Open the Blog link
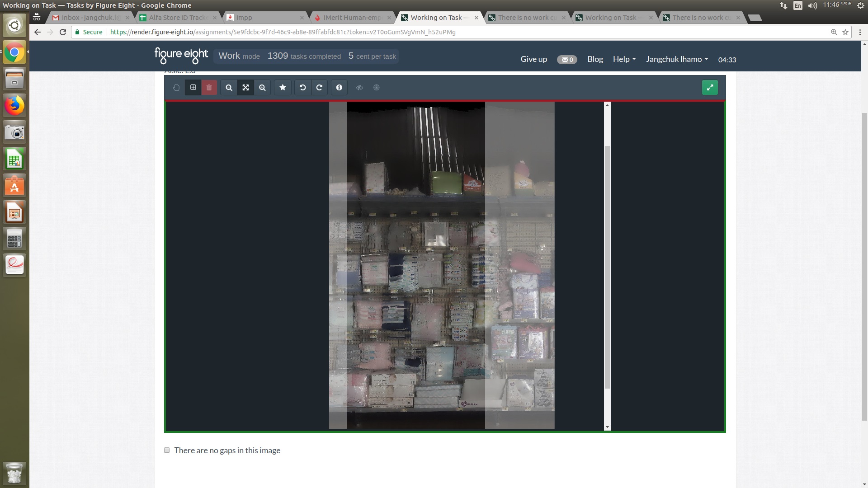This screenshot has height=488, width=868. coord(595,59)
